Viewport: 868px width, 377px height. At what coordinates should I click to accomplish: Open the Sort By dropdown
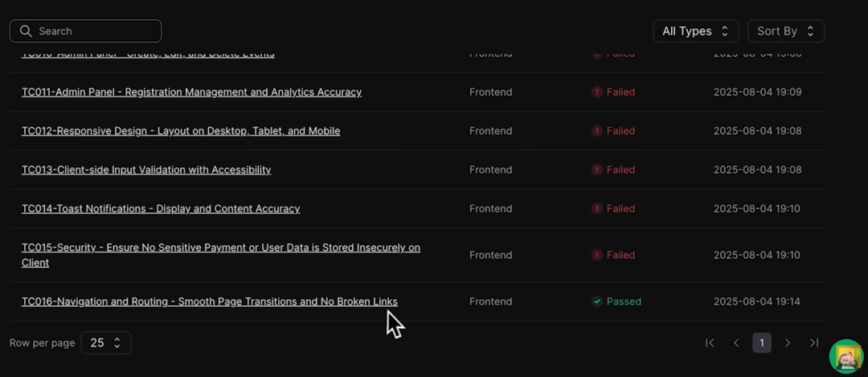[x=786, y=31]
